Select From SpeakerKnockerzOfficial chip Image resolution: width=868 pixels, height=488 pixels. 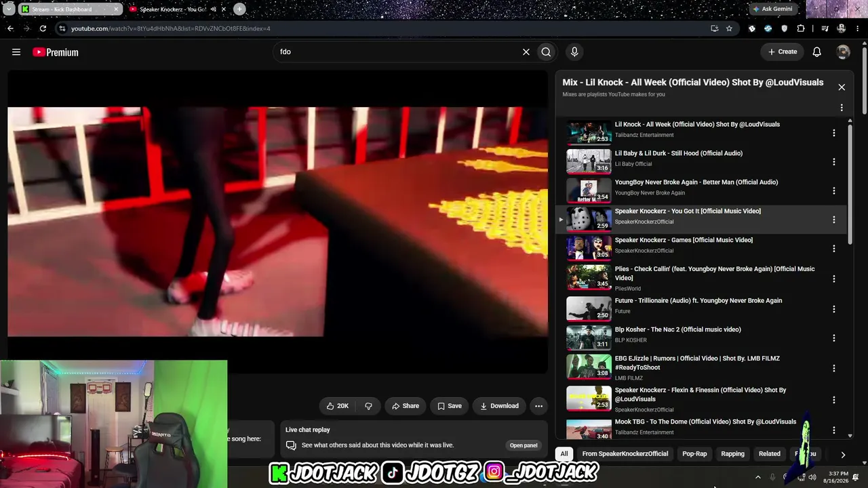625,454
